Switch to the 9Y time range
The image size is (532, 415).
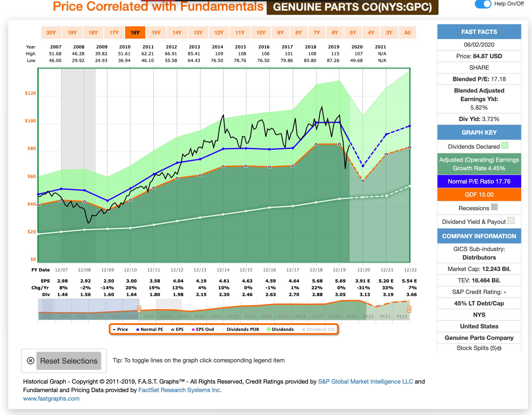(280, 32)
